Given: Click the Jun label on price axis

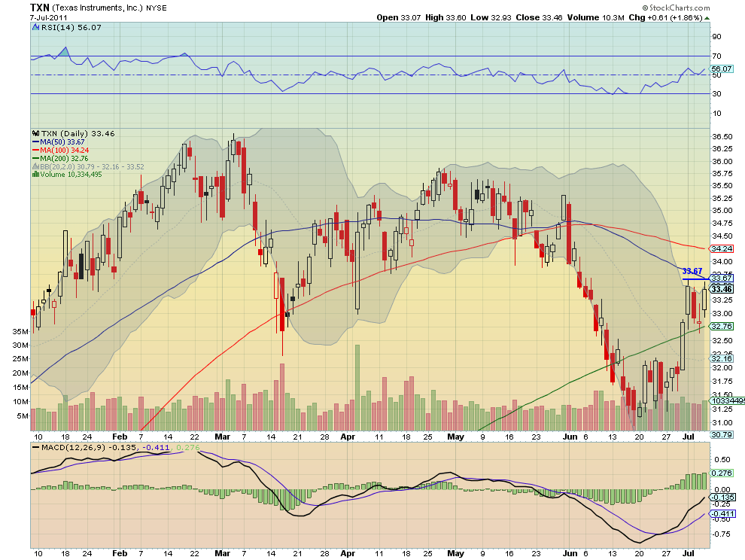Looking at the screenshot, I should point(570,437).
